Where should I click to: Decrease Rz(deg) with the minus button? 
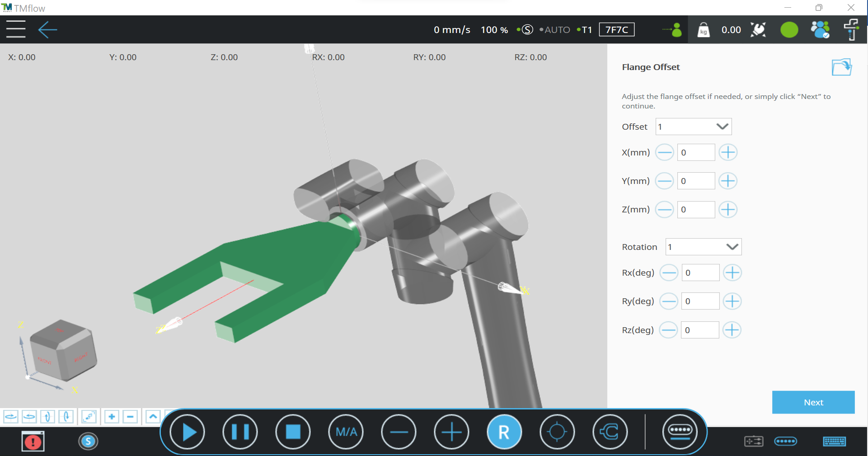[x=668, y=330]
